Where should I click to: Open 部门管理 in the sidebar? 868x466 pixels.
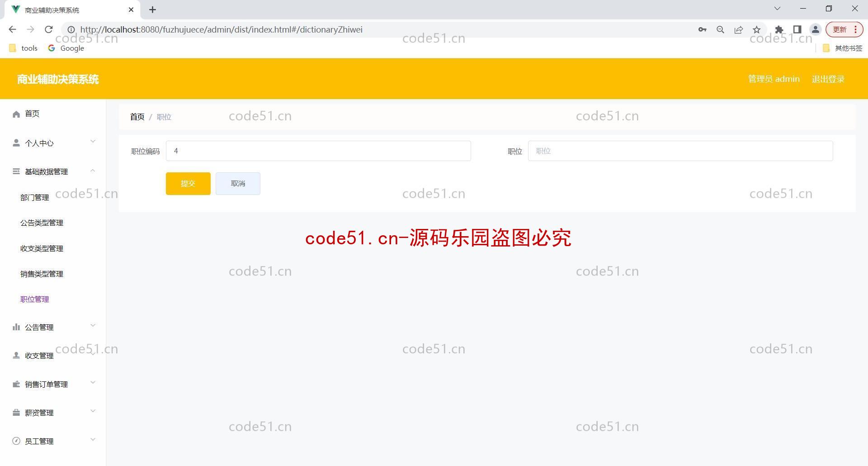click(x=35, y=197)
